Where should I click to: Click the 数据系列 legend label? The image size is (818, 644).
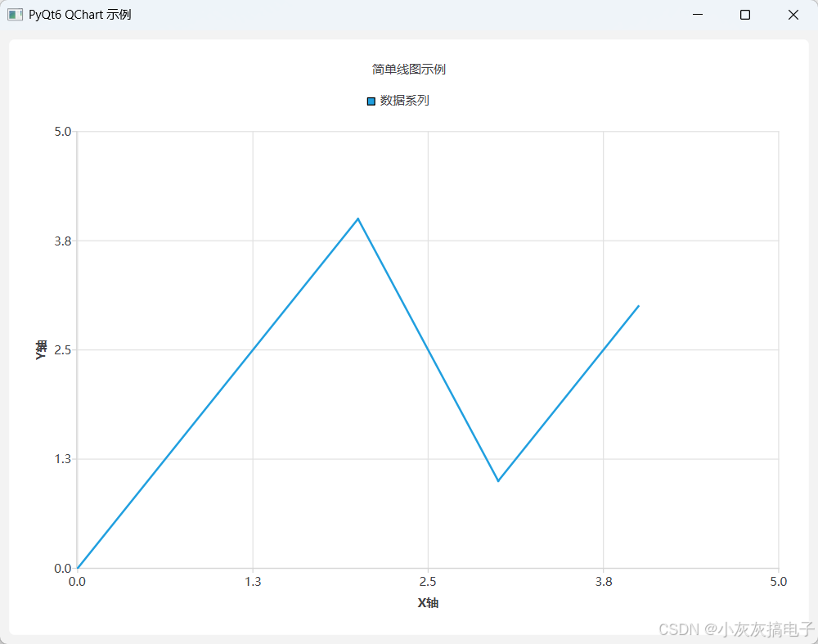pos(404,101)
